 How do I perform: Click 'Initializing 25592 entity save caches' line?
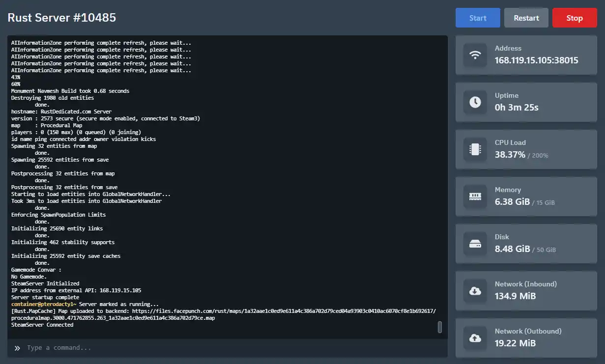(66, 256)
